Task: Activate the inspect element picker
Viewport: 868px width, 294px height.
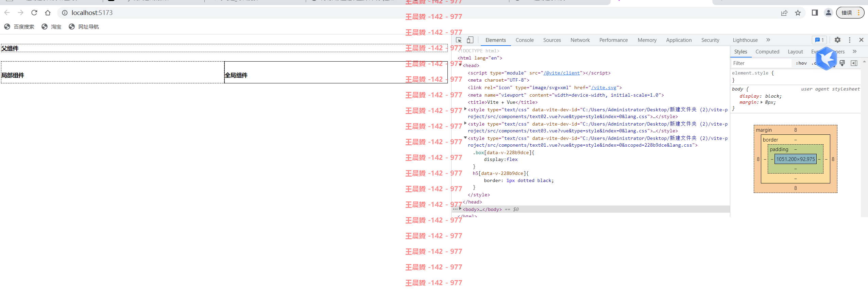Action: tap(459, 40)
